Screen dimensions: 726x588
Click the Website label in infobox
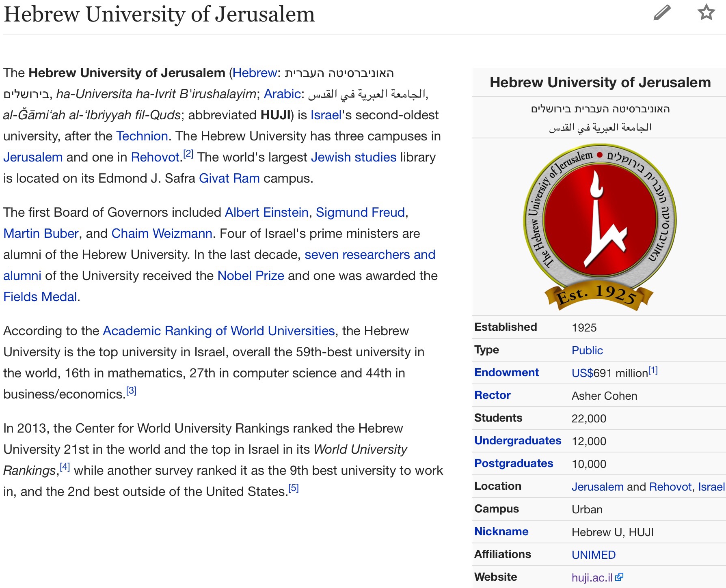point(495,577)
